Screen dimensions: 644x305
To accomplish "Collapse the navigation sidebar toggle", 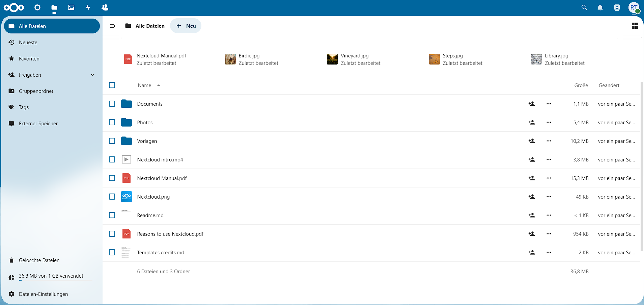I will click(113, 26).
